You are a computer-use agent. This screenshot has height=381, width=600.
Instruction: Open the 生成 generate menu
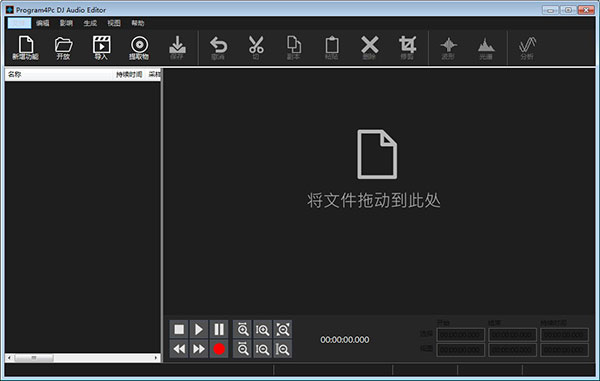click(x=90, y=23)
